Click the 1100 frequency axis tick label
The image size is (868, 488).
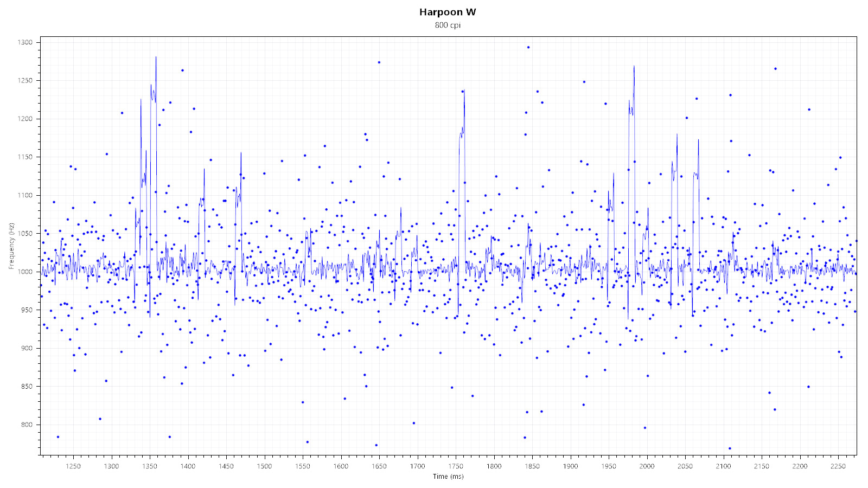pos(25,195)
